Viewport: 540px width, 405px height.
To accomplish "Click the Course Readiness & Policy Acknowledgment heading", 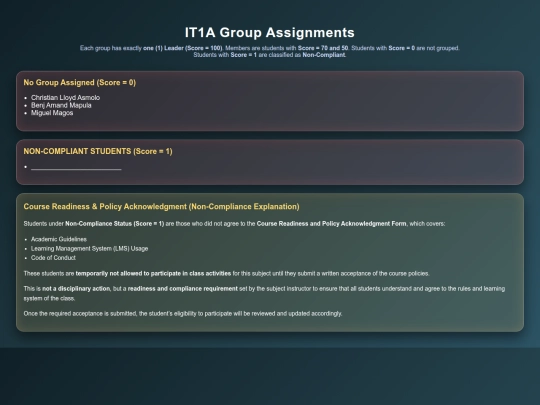I will (x=161, y=207).
